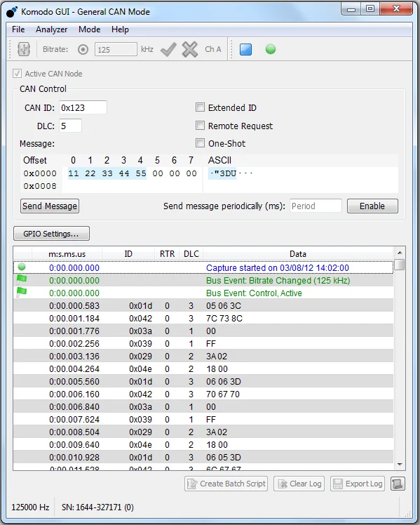Click the ASCII text "3DU in editor

(x=225, y=173)
